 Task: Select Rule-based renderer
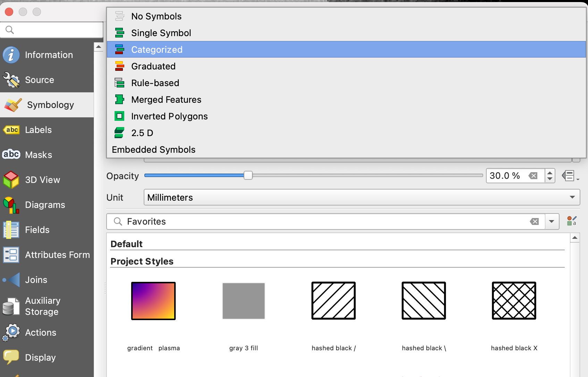coord(346,83)
